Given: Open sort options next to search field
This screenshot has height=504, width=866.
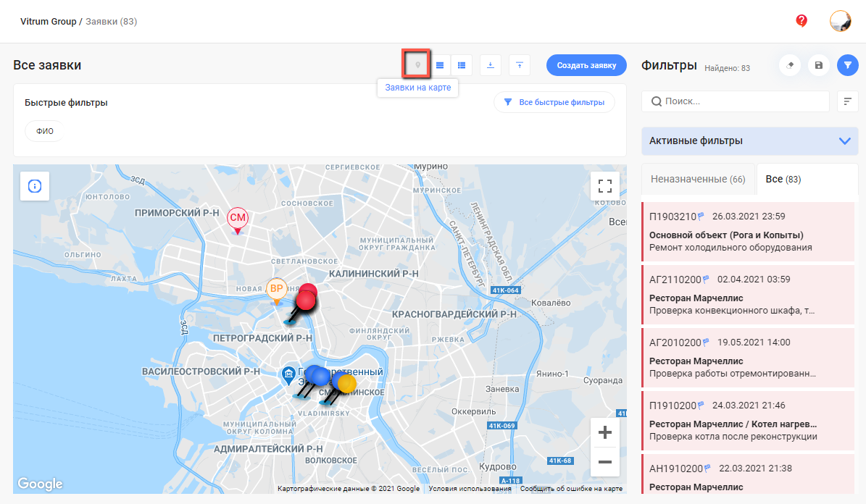Looking at the screenshot, I should pyautogui.click(x=847, y=101).
